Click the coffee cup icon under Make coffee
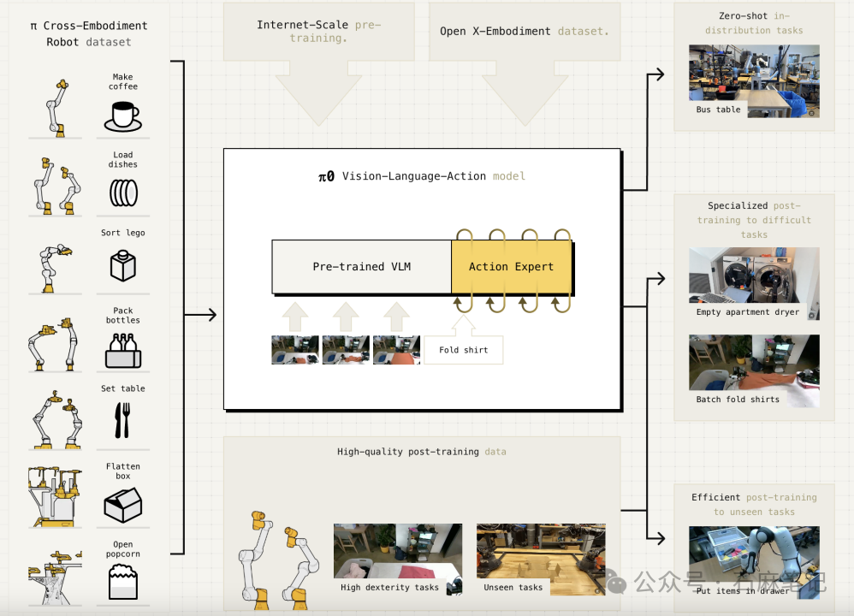 123,116
